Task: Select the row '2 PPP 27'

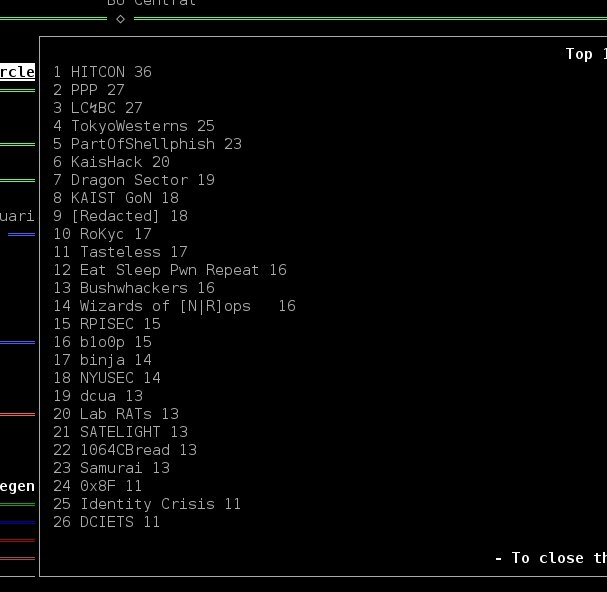Action: pyautogui.click(x=89, y=90)
